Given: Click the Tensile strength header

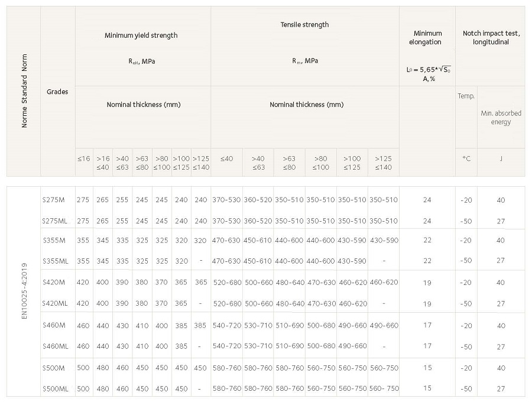Looking at the screenshot, I should pos(304,25).
